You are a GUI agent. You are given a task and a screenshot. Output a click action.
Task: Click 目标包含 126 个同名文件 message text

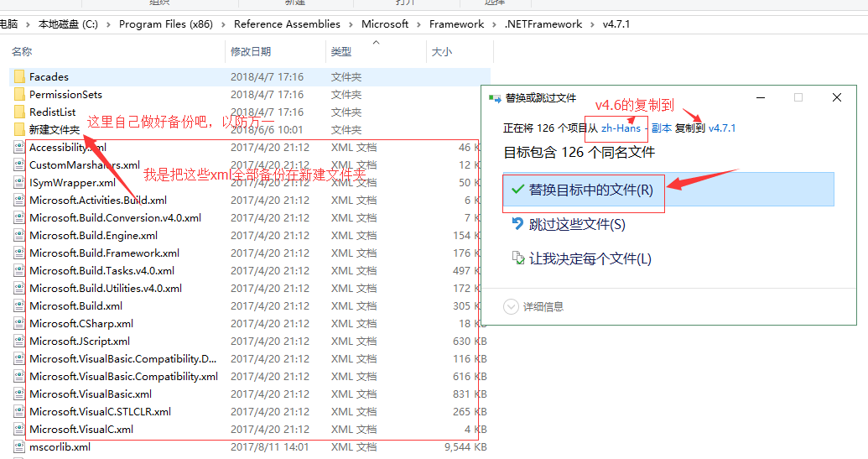point(579,152)
